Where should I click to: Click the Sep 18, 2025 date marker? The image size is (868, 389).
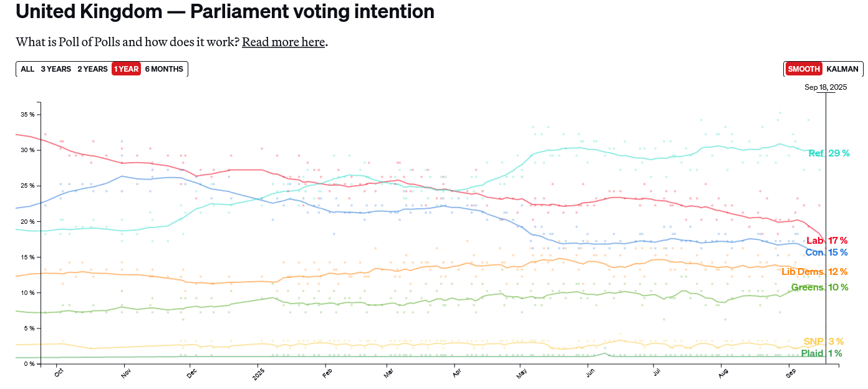pos(826,87)
